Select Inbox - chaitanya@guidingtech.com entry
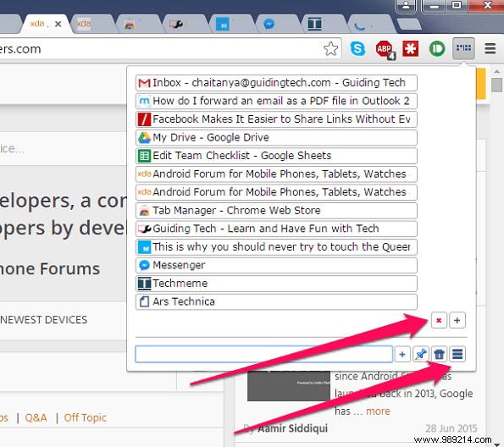The image size is (504, 447). tap(276, 83)
